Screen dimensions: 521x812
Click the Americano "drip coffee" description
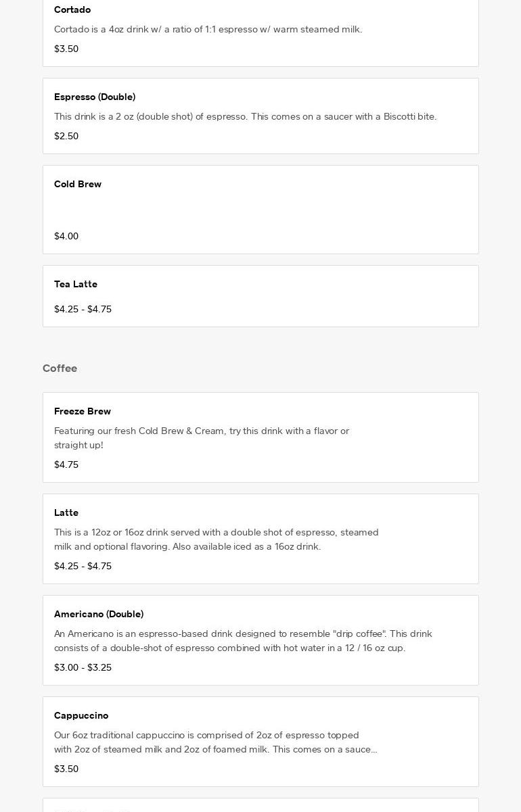pos(243,640)
